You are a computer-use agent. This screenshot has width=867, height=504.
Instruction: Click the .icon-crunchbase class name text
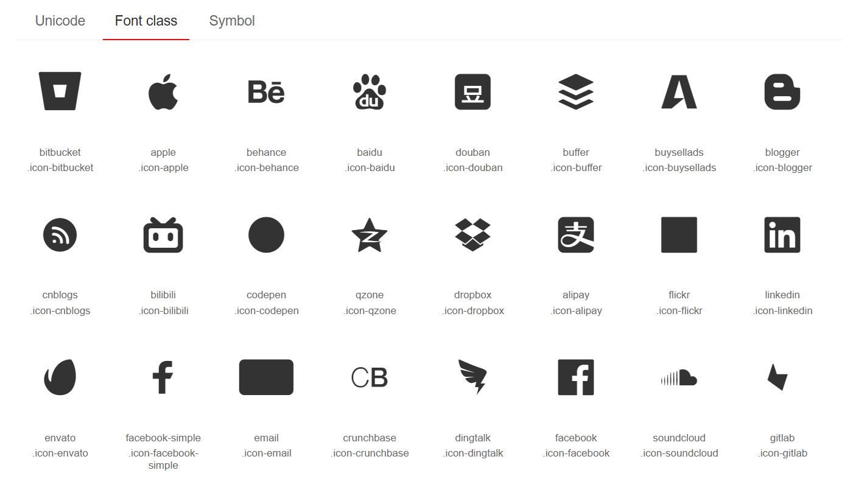pyautogui.click(x=370, y=453)
